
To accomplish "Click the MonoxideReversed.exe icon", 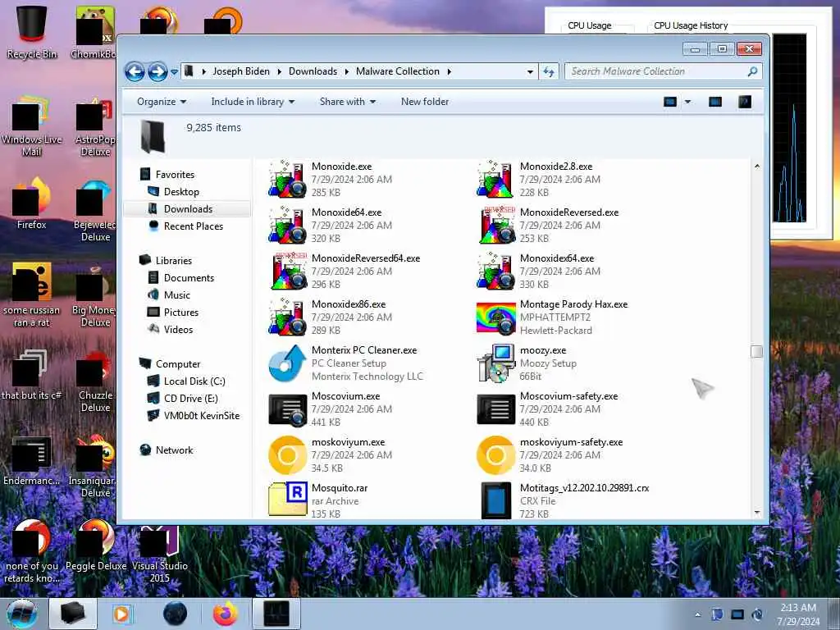I will (495, 226).
